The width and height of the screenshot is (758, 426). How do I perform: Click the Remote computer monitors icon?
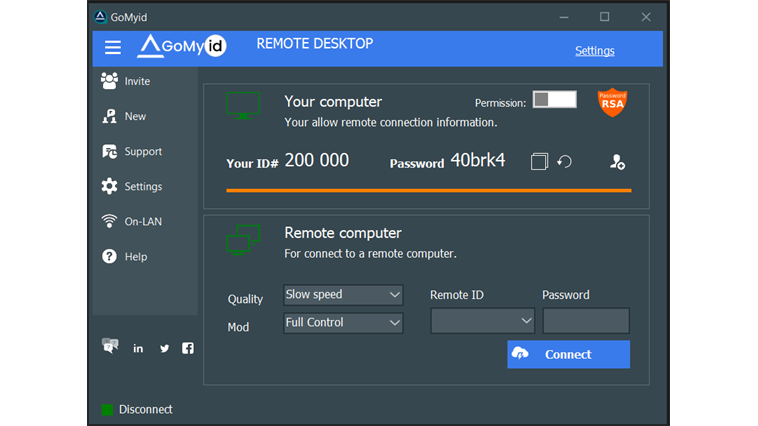click(243, 240)
